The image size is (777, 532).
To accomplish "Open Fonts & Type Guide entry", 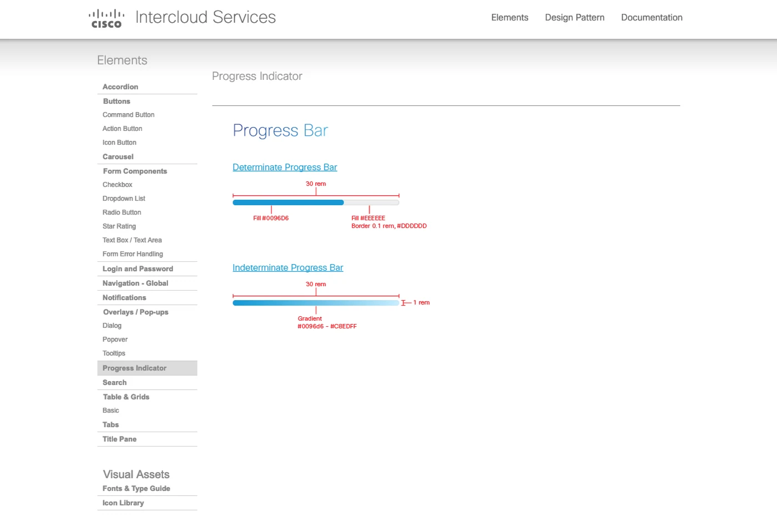I will pyautogui.click(x=136, y=489).
